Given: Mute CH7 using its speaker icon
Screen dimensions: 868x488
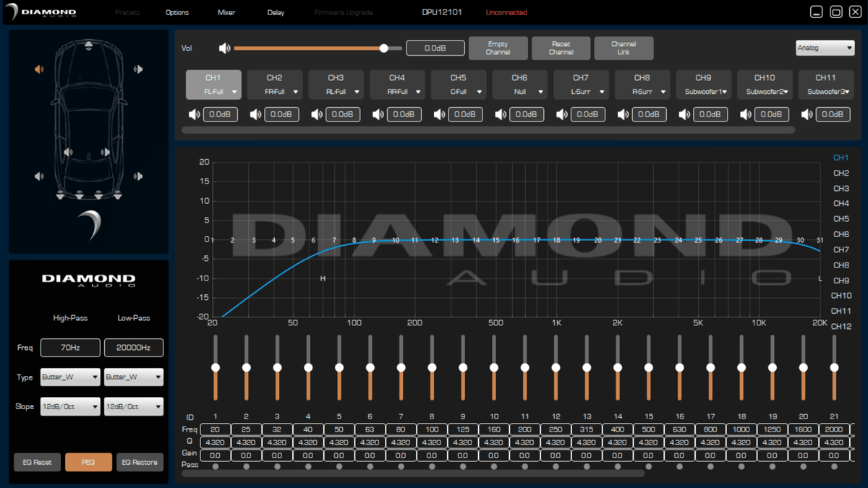Looking at the screenshot, I should tap(562, 114).
